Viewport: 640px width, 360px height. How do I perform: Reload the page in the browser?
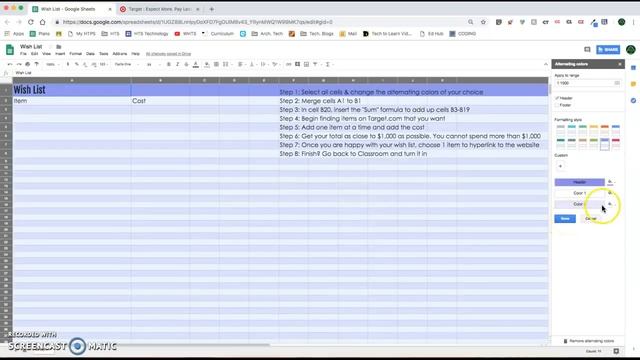(31, 22)
